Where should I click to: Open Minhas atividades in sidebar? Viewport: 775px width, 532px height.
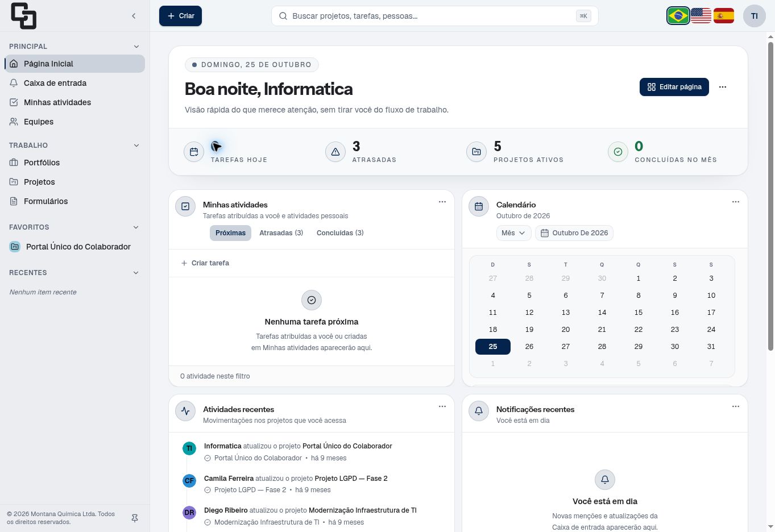[x=74, y=102]
